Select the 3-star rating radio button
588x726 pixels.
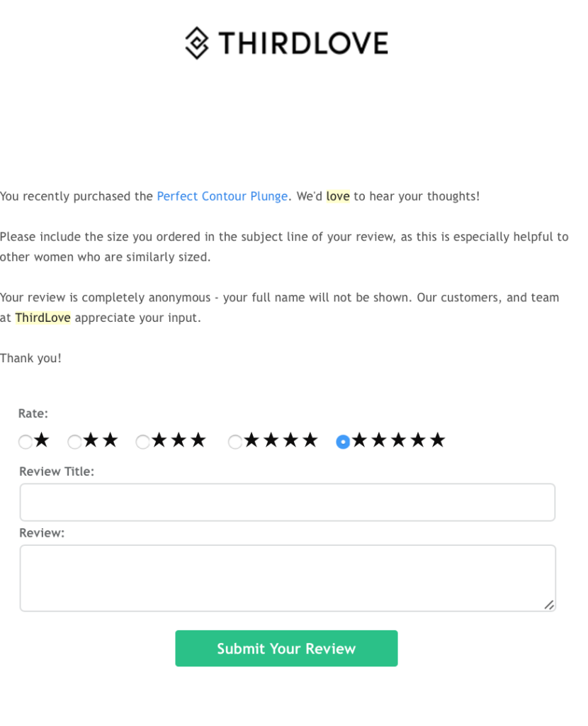point(142,441)
